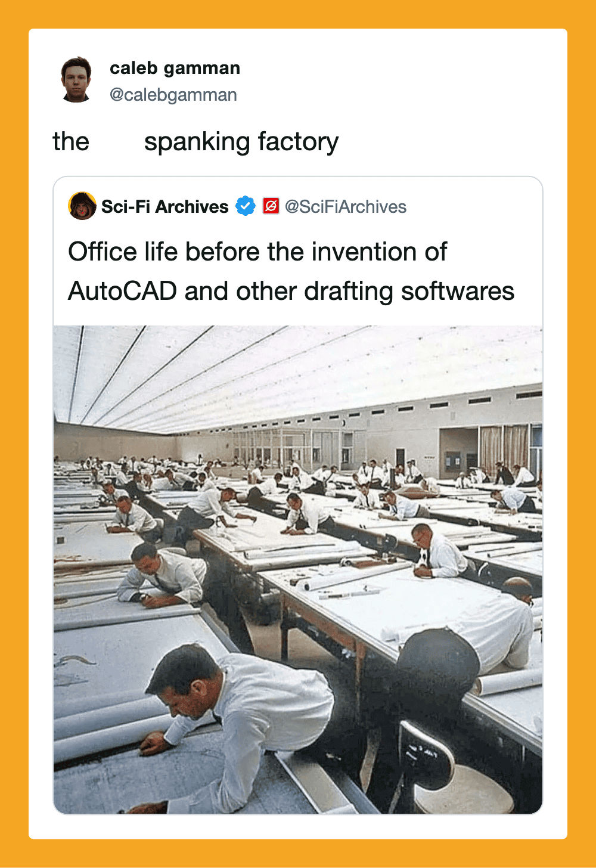Viewport: 596px width, 868px height.
Task: Open caleb gamman's profile picture
Action: 76,80
